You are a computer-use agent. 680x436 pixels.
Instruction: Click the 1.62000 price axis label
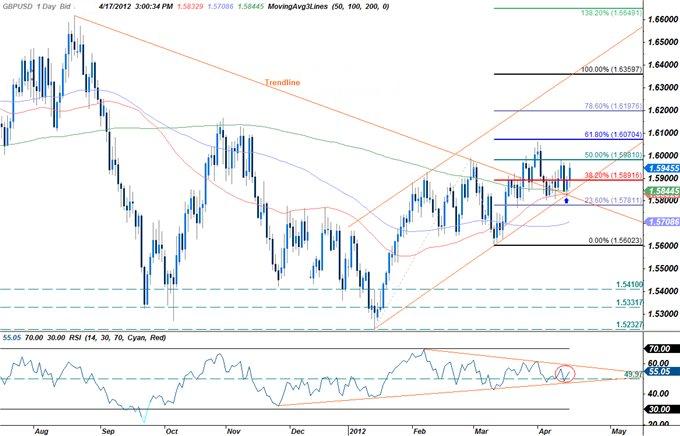(x=663, y=110)
